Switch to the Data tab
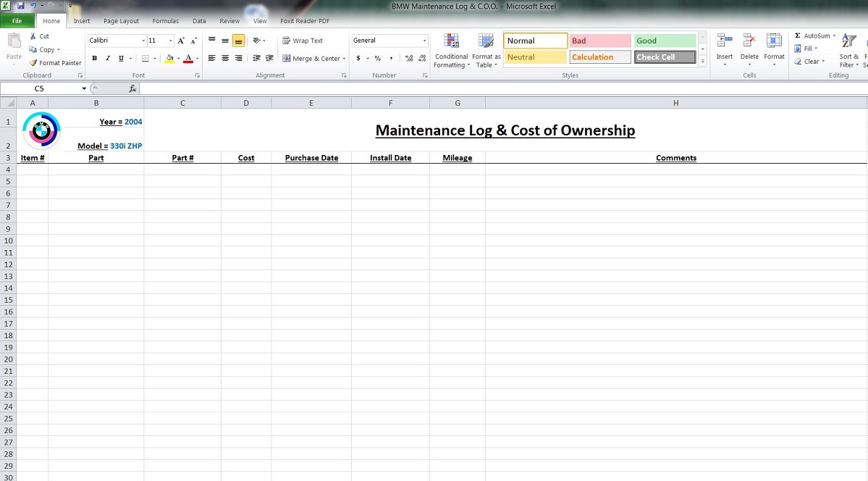This screenshot has width=868, height=481. [199, 21]
